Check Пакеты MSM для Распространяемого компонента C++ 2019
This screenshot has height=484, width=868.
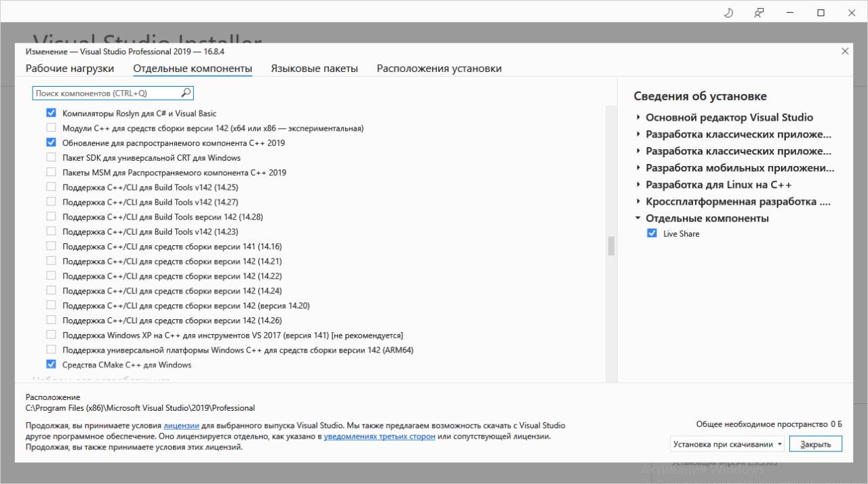click(x=51, y=172)
